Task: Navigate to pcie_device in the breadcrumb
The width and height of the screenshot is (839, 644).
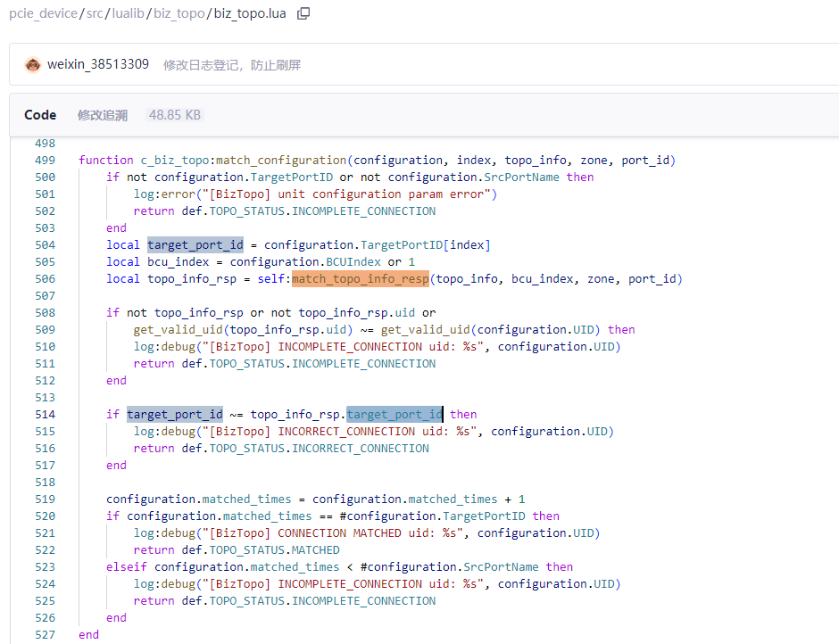Action: 44,14
